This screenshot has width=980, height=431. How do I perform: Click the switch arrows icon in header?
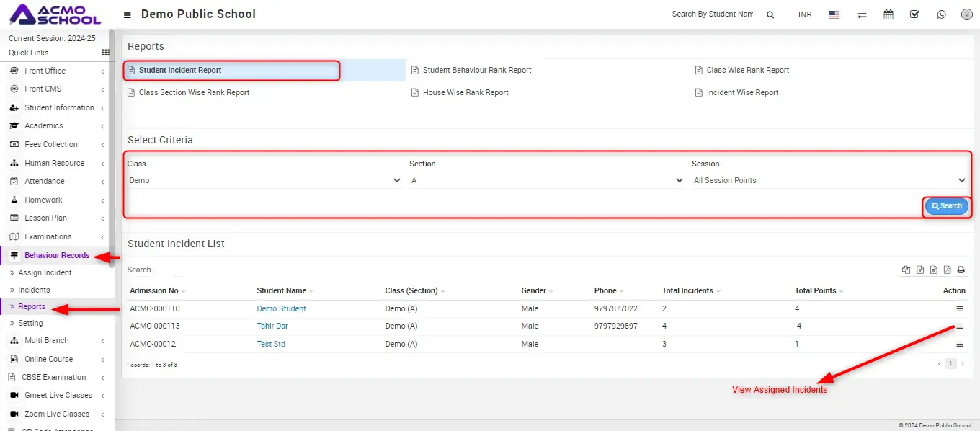(862, 14)
